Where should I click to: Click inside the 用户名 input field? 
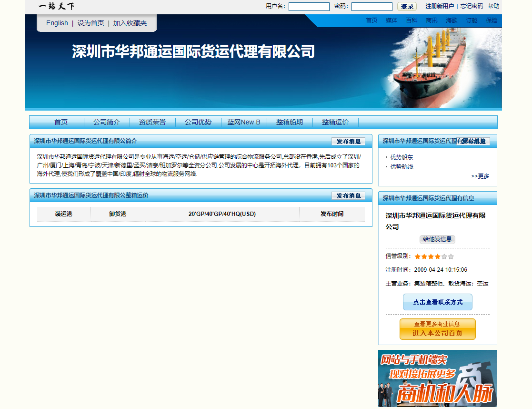click(309, 6)
